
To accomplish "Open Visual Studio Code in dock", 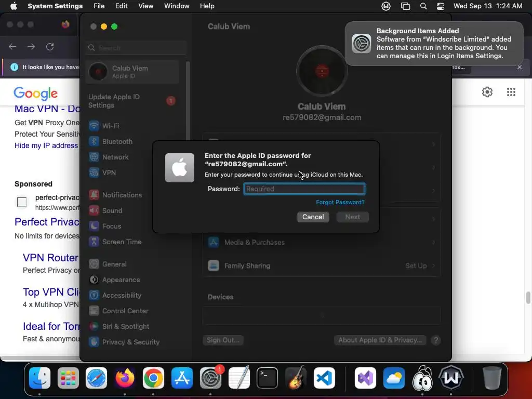I will click(324, 378).
